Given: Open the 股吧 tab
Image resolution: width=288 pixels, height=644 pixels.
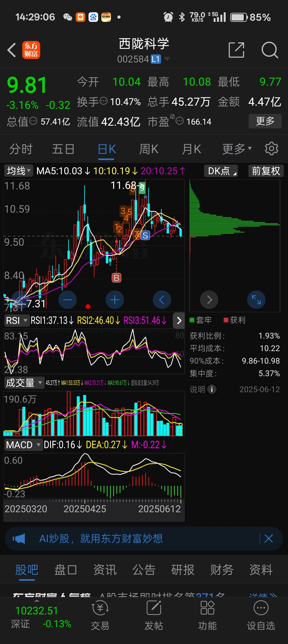Looking at the screenshot, I should 27,570.
